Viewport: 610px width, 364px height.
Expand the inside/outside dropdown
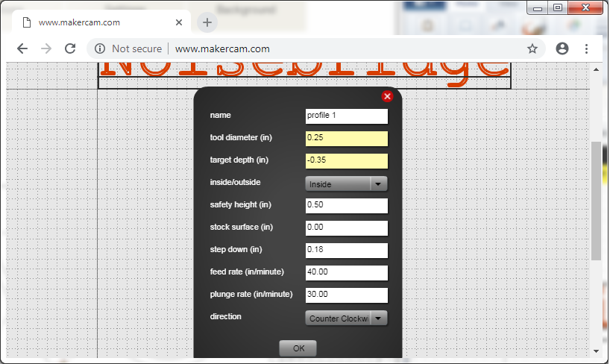347,183
